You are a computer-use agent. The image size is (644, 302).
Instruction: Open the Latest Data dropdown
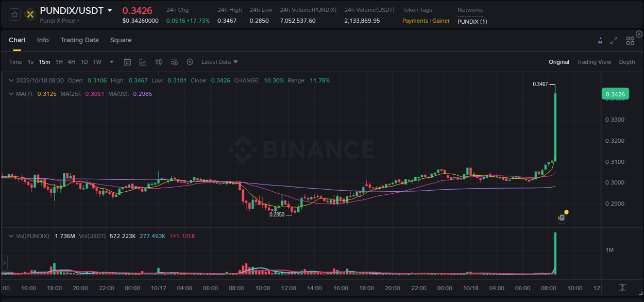pos(219,61)
